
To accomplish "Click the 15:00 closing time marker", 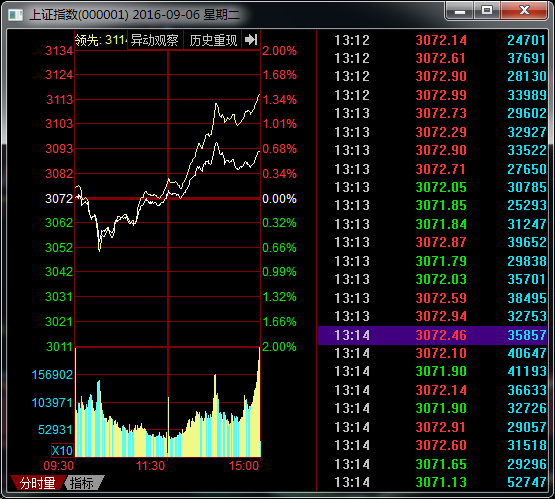I will pyautogui.click(x=244, y=466).
